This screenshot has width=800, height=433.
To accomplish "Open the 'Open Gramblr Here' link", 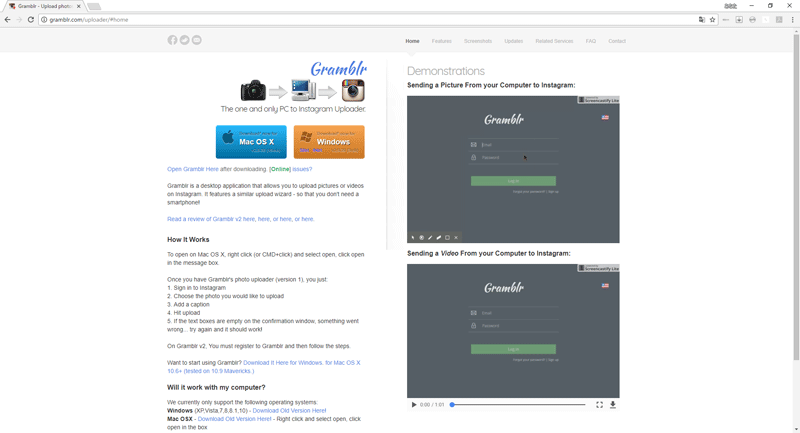I will 193,169.
